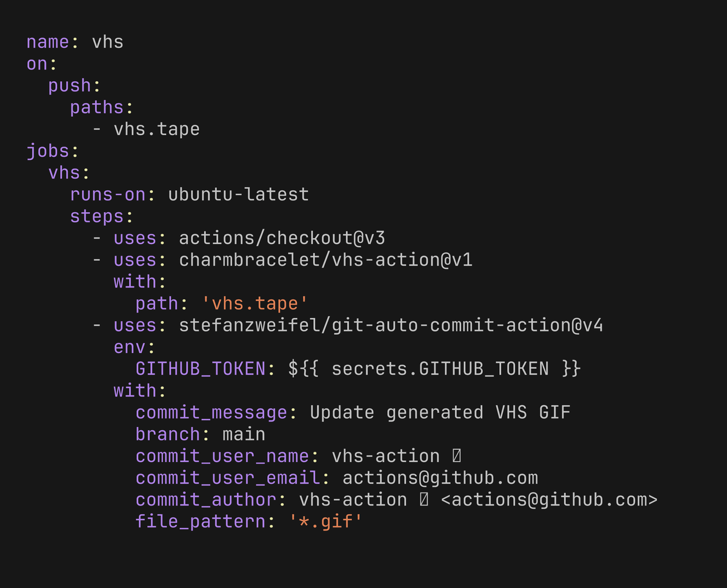Select the '*.gif' file pattern value
Viewport: 727px width, 588px height.
point(325,521)
